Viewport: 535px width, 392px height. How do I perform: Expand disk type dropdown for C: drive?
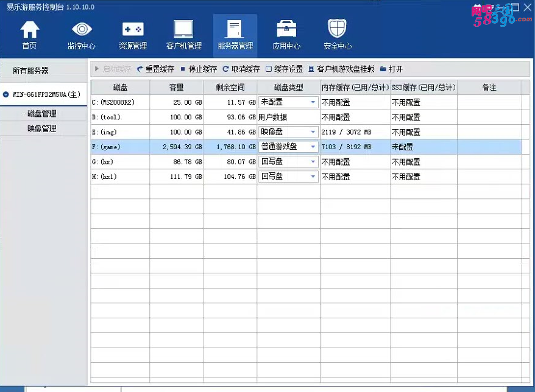point(313,102)
